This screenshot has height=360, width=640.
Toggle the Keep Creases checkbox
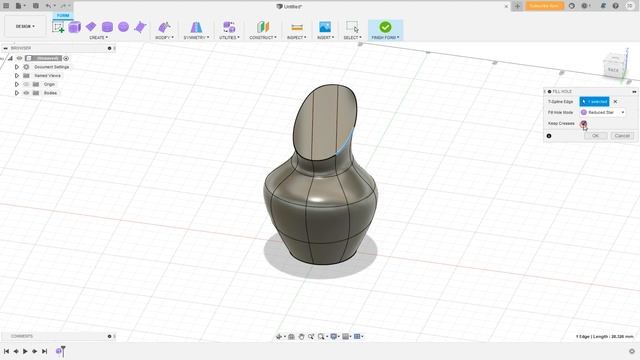pyautogui.click(x=583, y=123)
